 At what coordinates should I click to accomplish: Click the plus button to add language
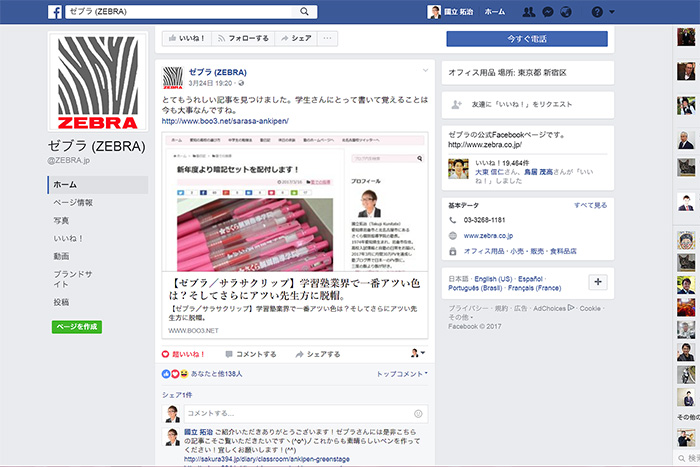(x=598, y=282)
